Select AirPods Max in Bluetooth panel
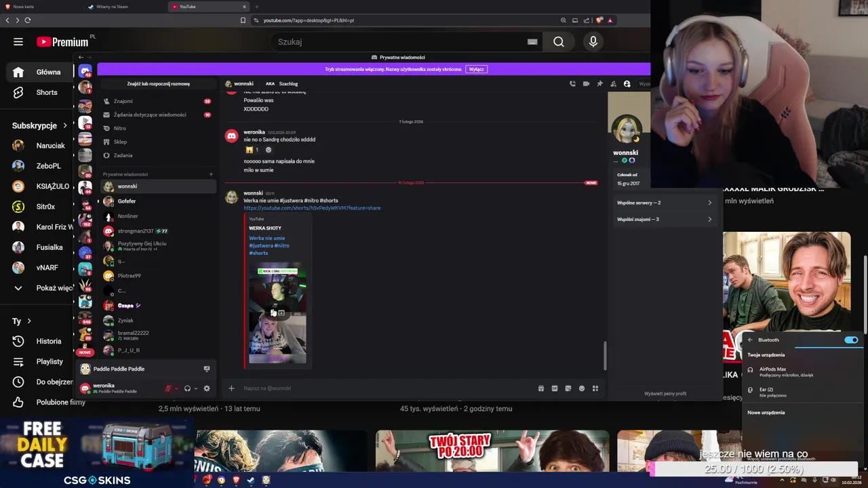Viewport: 868px width, 488px height. pyautogui.click(x=802, y=371)
